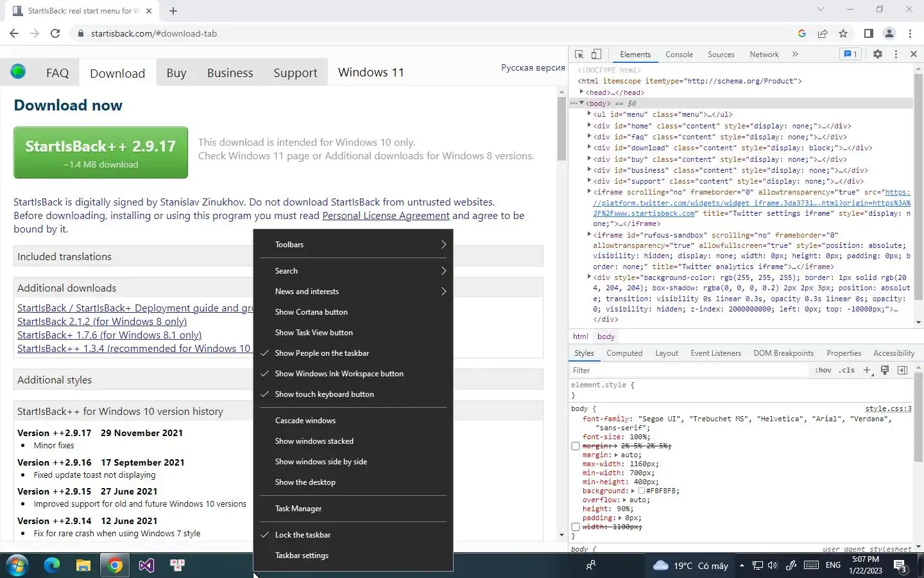Open the Chrome three-dot menu

click(910, 33)
